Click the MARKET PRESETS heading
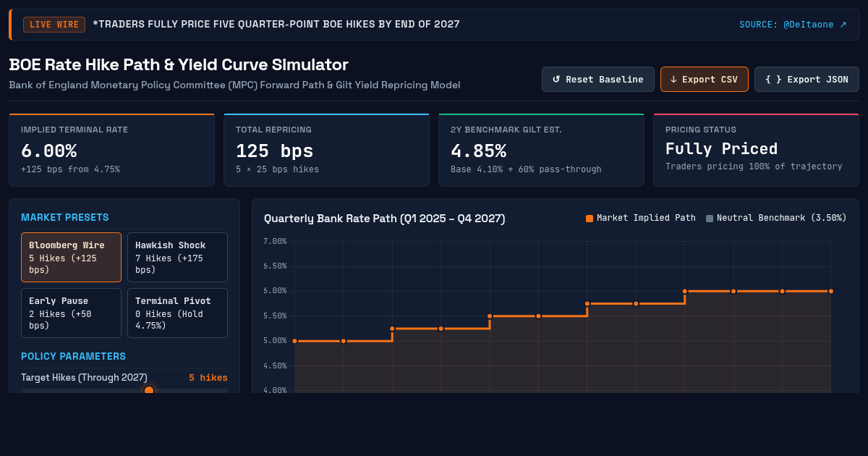This screenshot has width=868, height=456. pos(65,217)
